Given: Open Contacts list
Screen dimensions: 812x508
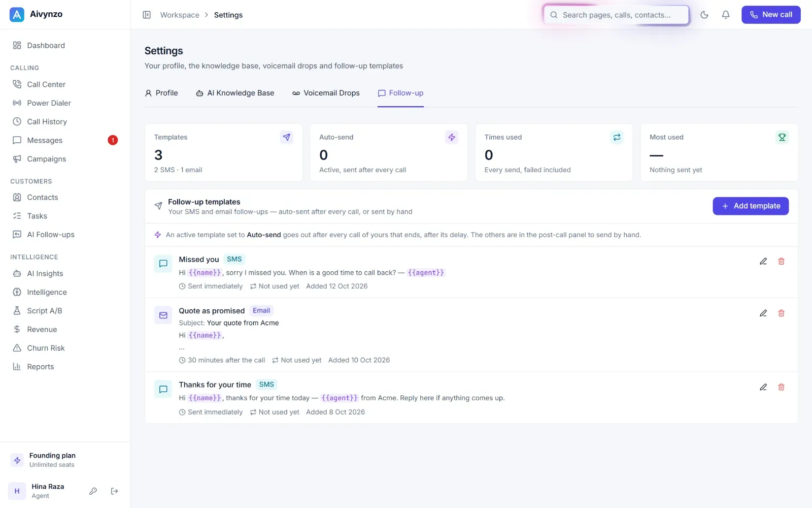Looking at the screenshot, I should (x=65, y=197).
